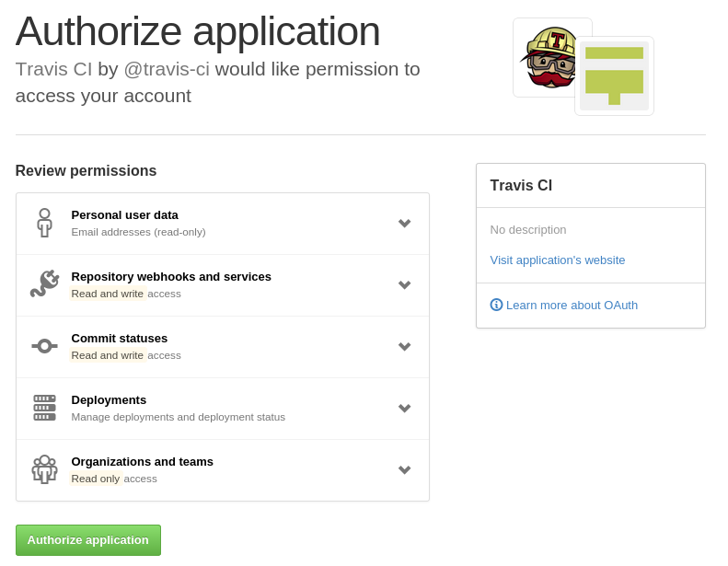Screen dimensions: 728x566
Task: Click the Organizations and teams people icon
Action: click(x=44, y=469)
